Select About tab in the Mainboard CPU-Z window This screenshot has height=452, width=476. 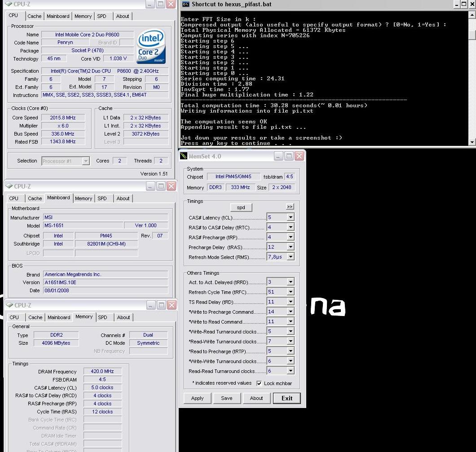(123, 198)
